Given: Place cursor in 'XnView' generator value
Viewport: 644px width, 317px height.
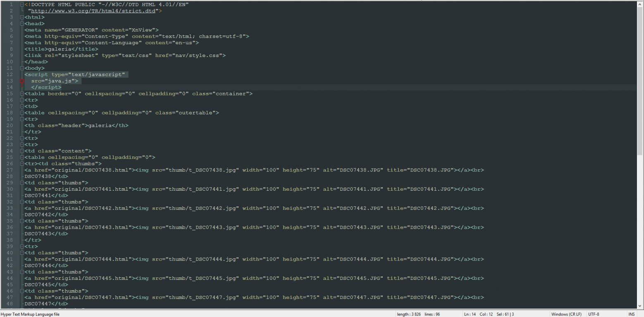Looking at the screenshot, I should point(142,30).
